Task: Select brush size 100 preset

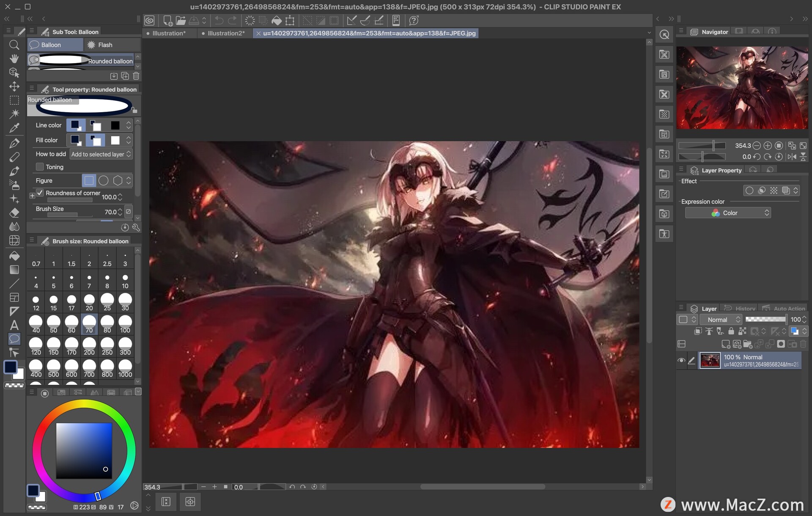Action: tap(125, 324)
